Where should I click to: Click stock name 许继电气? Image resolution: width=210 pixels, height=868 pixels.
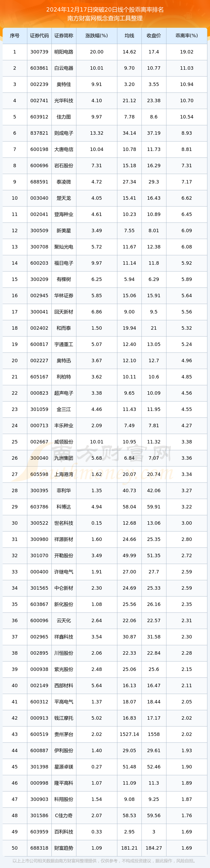[64, 572]
